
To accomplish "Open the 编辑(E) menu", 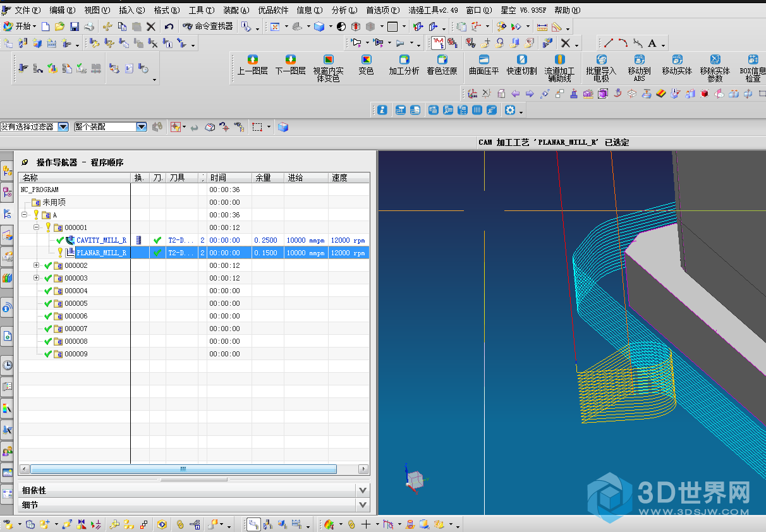I will (x=62, y=10).
